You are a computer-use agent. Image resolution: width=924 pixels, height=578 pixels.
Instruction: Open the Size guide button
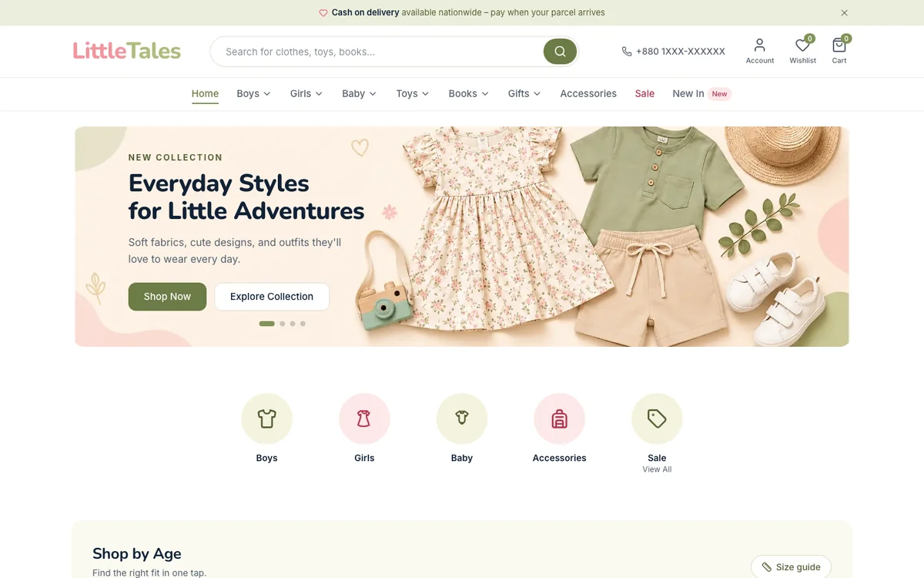pyautogui.click(x=791, y=566)
